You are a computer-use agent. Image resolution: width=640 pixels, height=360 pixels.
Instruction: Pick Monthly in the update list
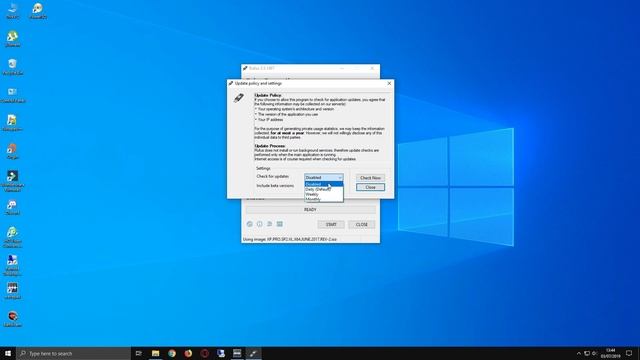click(324, 199)
